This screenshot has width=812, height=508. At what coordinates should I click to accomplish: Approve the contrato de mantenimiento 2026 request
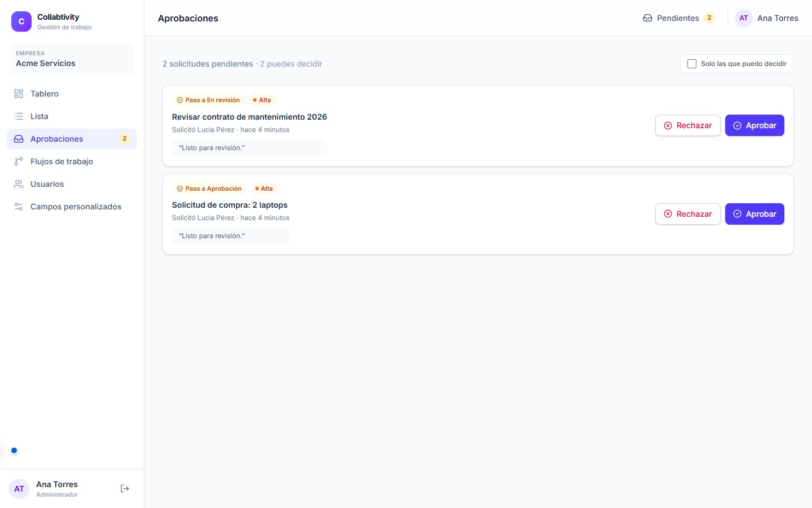[x=754, y=125]
